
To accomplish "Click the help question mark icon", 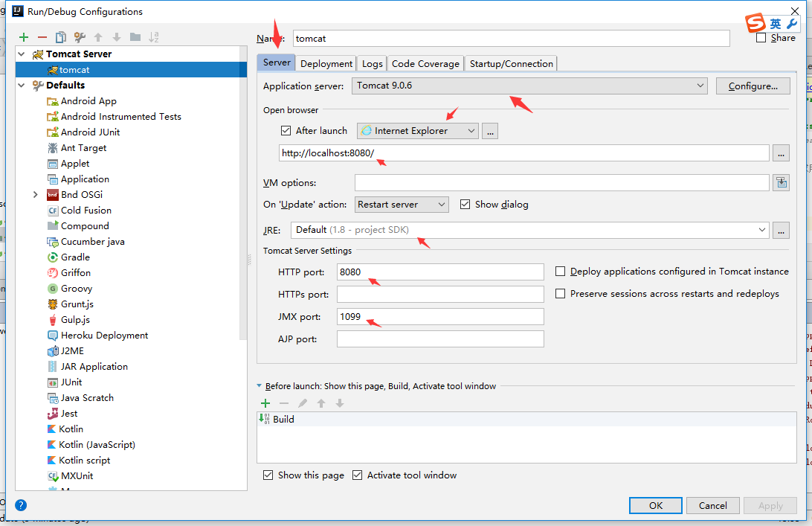I will [21, 505].
